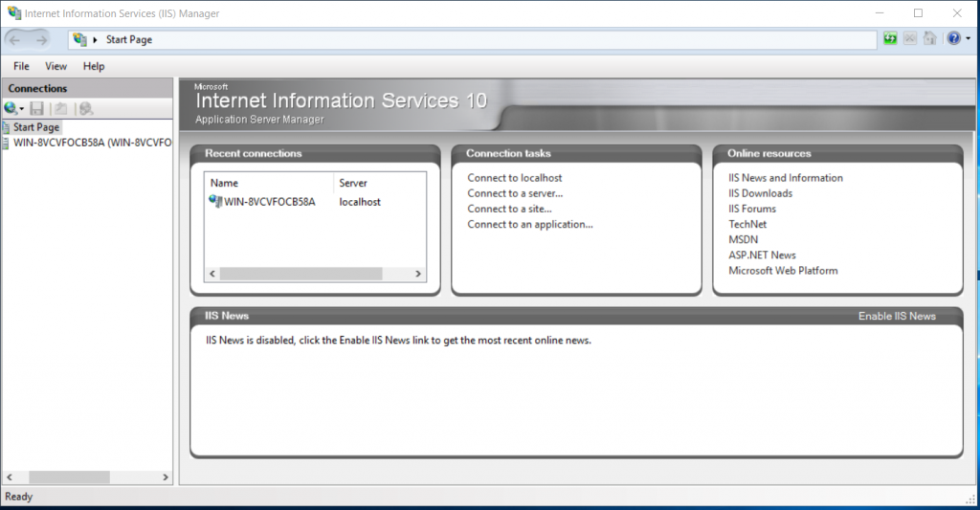Expand the address bar breadcrumb arrow

click(95, 40)
